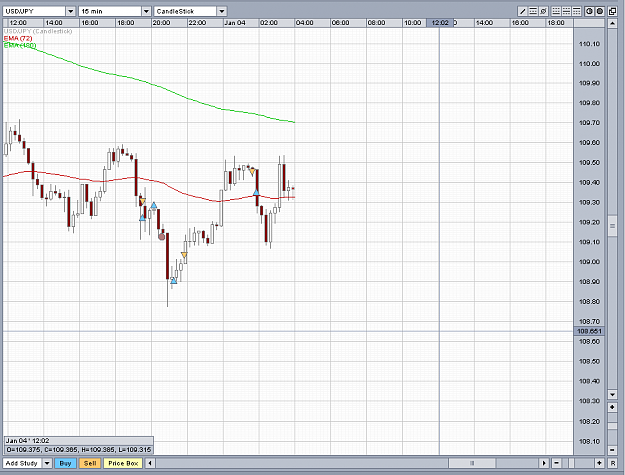
Task: Click vertical zoom out minus button
Action: [x=613, y=450]
